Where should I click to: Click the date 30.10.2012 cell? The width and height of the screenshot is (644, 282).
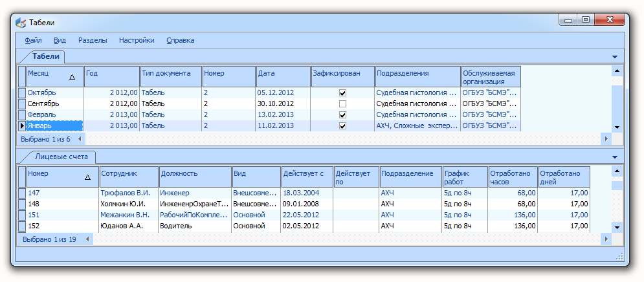pos(283,104)
